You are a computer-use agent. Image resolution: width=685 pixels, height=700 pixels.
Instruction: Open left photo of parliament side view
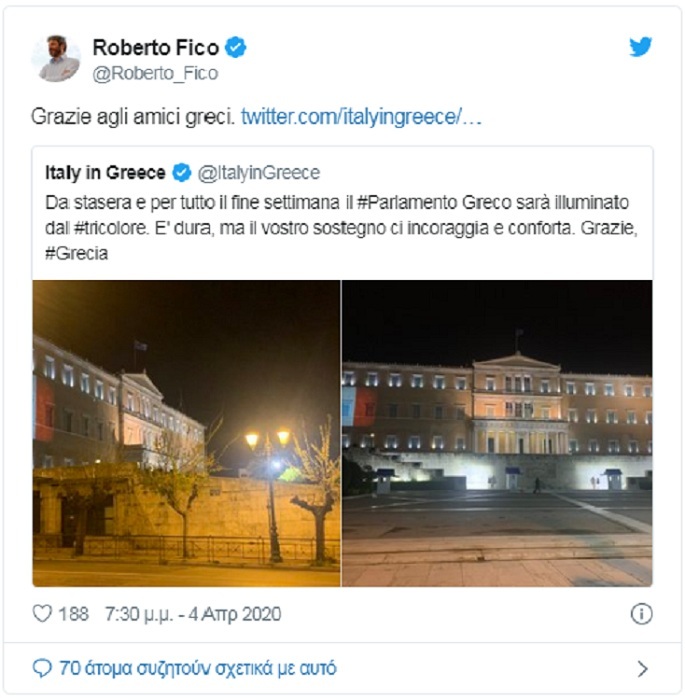tap(186, 433)
